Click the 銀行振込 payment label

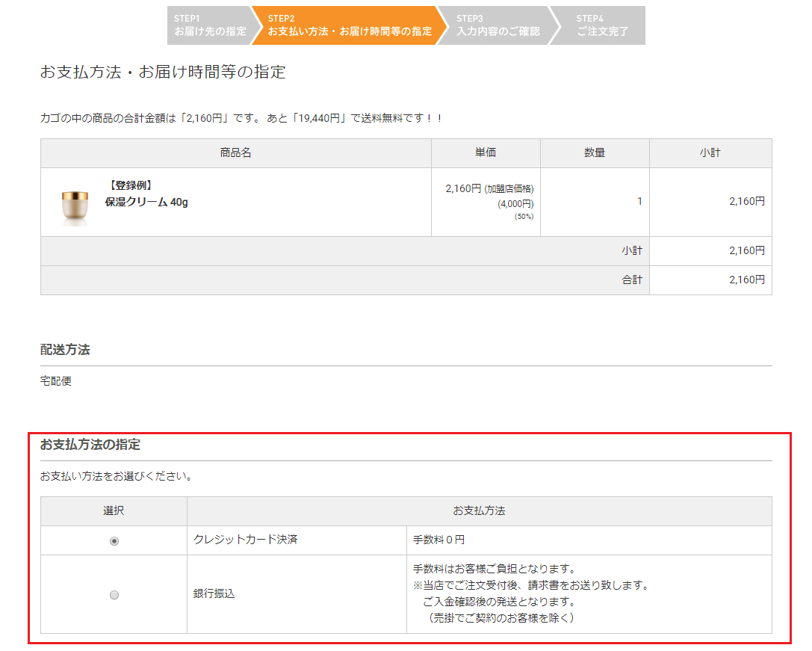point(214,593)
